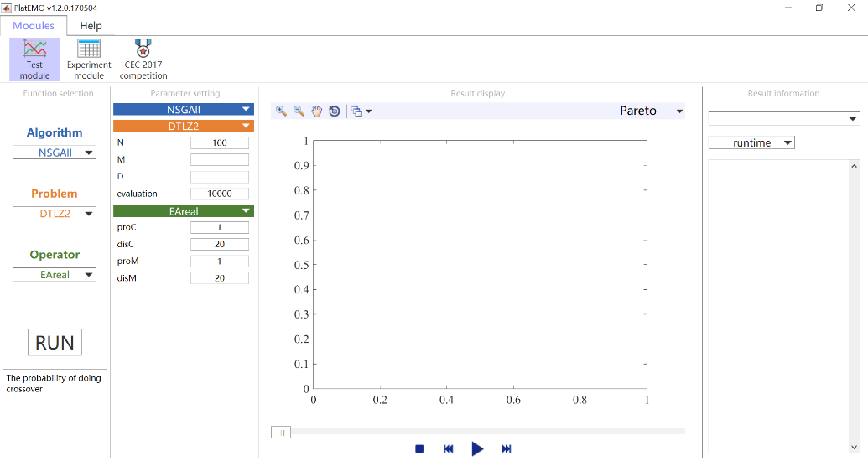The height and width of the screenshot is (461, 868).
Task: Select the zoom in tool
Action: 281,111
